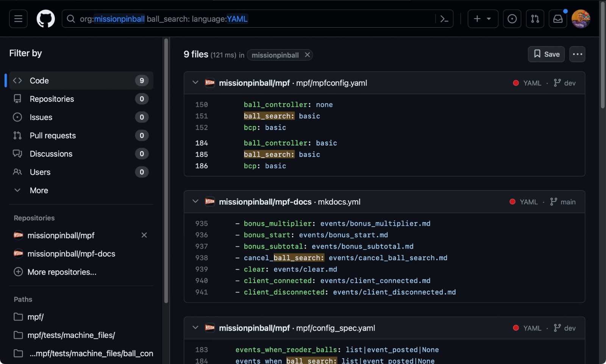Screen dimensions: 606x364
Task: Open the missionpinball/mpf-docs repository link
Action: pos(265,202)
